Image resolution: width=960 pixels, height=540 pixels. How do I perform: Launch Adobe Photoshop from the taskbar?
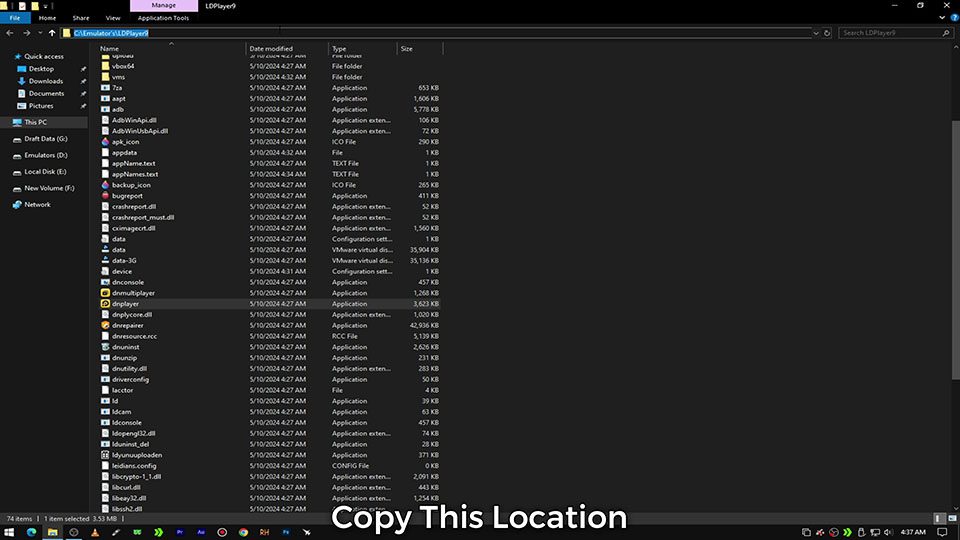[285, 533]
